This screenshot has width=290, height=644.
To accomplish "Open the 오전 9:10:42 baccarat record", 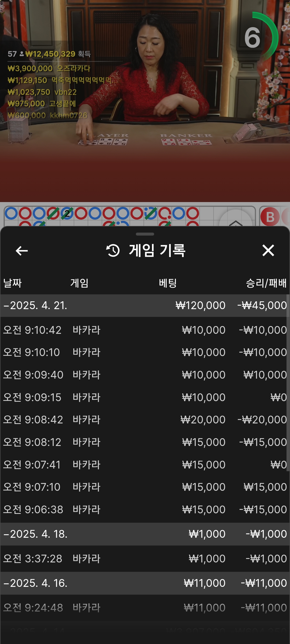I will (145, 330).
